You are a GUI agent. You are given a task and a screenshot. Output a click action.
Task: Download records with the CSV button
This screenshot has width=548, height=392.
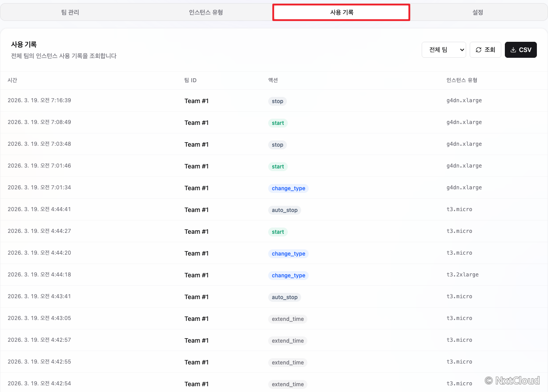tap(521, 50)
